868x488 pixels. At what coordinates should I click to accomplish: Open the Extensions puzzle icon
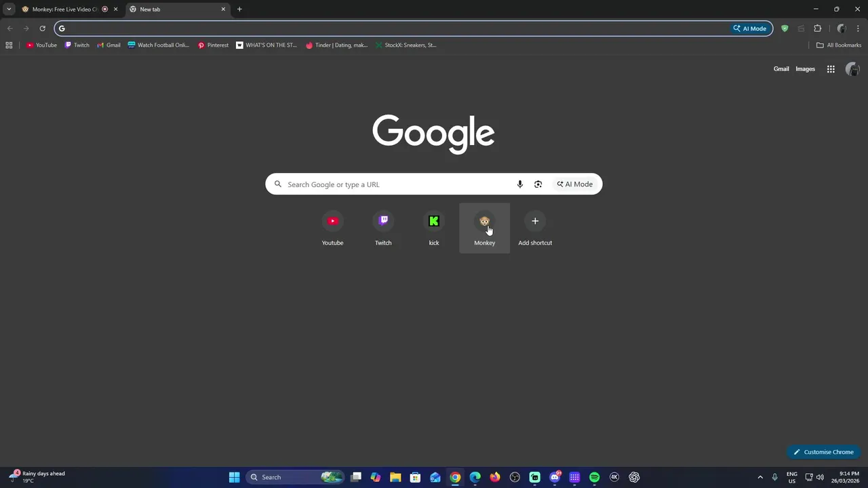coord(817,28)
